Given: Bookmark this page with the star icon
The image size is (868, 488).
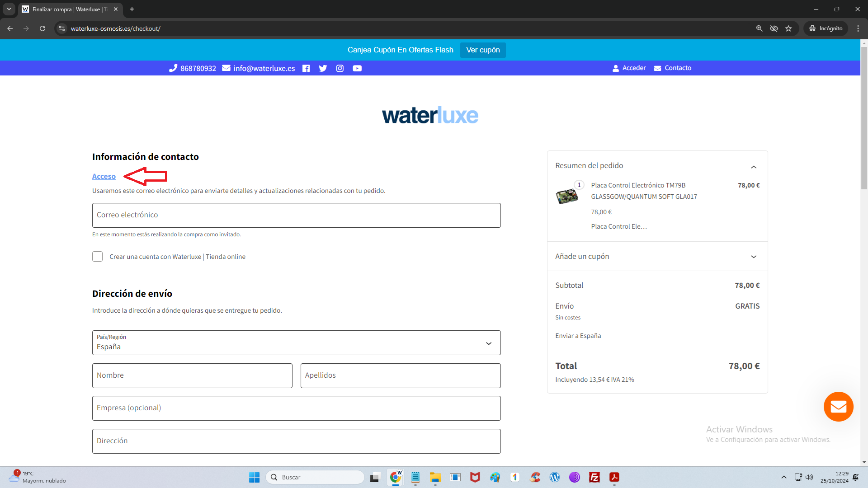Looking at the screenshot, I should coord(788,28).
